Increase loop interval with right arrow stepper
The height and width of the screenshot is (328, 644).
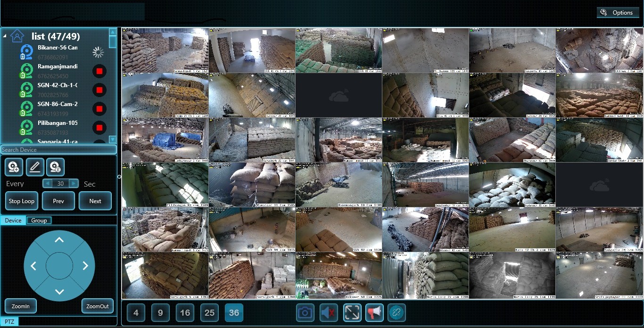click(74, 184)
